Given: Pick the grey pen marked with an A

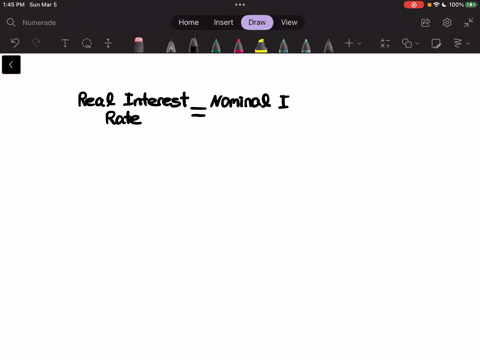Looking at the screenshot, I should 171,46.
